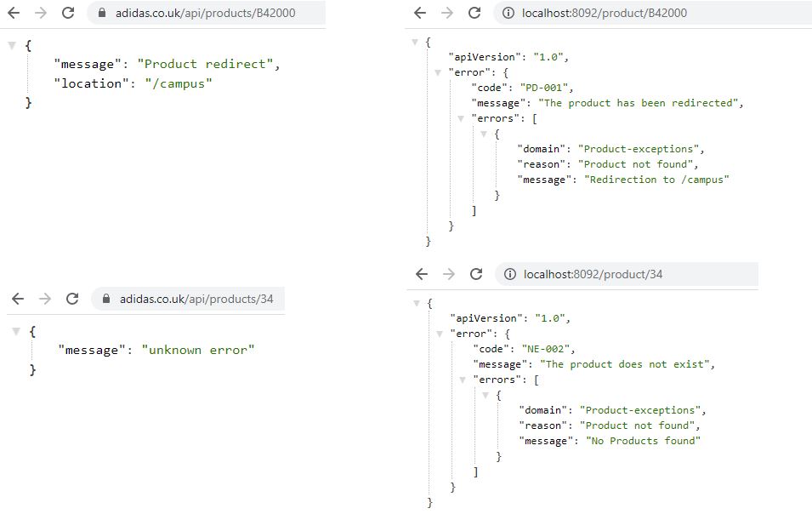Collapse "errors" array in PD-001 response
The image size is (812, 514).
pyautogui.click(x=462, y=119)
